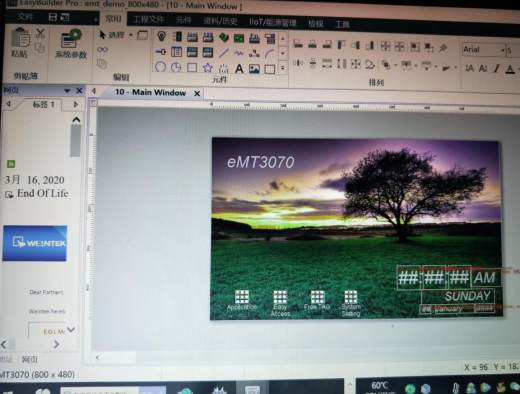Switch to the IIoT/能源管理 ribbon tab
The height and width of the screenshot is (394, 520).
[273, 22]
